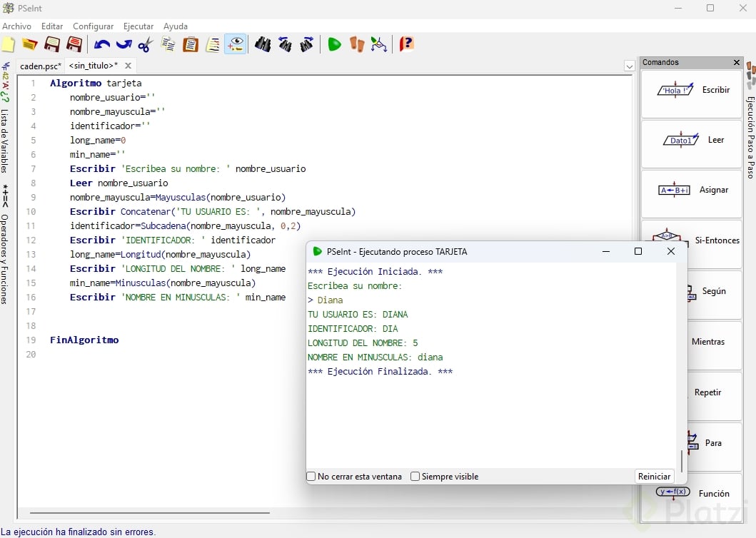The image size is (756, 538).
Task: Open the tab list dropdown arrow
Action: pyautogui.click(x=629, y=66)
